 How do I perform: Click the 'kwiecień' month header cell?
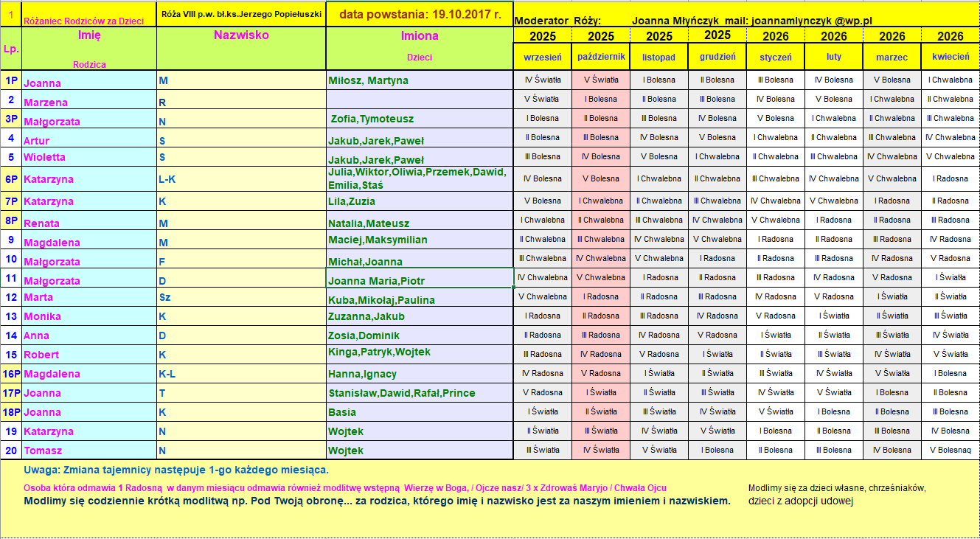tap(951, 57)
